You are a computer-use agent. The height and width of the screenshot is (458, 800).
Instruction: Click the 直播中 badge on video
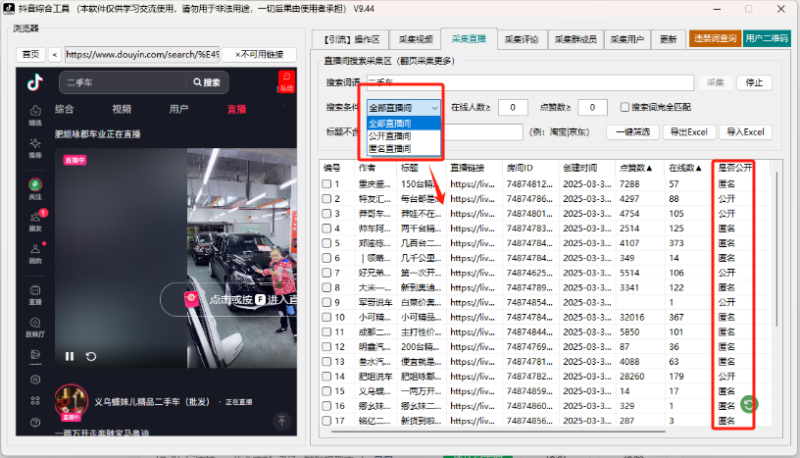click(x=74, y=160)
